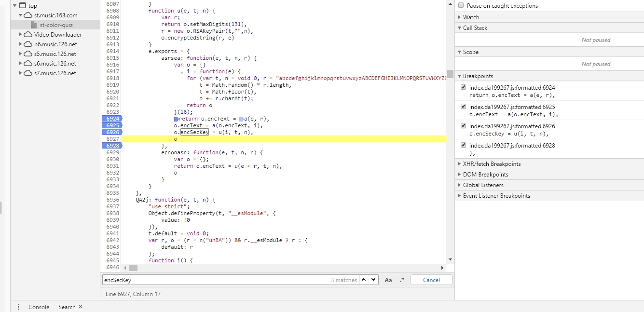Viewport: 644px width, 312px height.
Task: Remove breakpoint marker on line 6924 gutter
Action: [x=111, y=119]
